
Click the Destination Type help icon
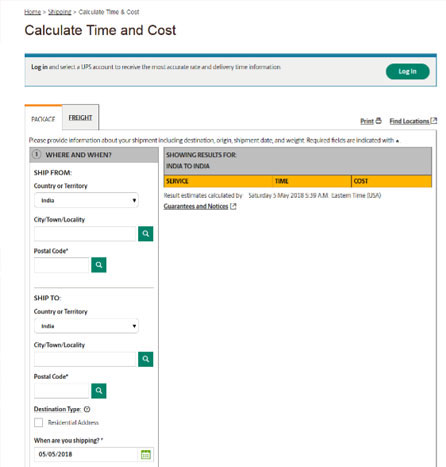[x=87, y=409]
